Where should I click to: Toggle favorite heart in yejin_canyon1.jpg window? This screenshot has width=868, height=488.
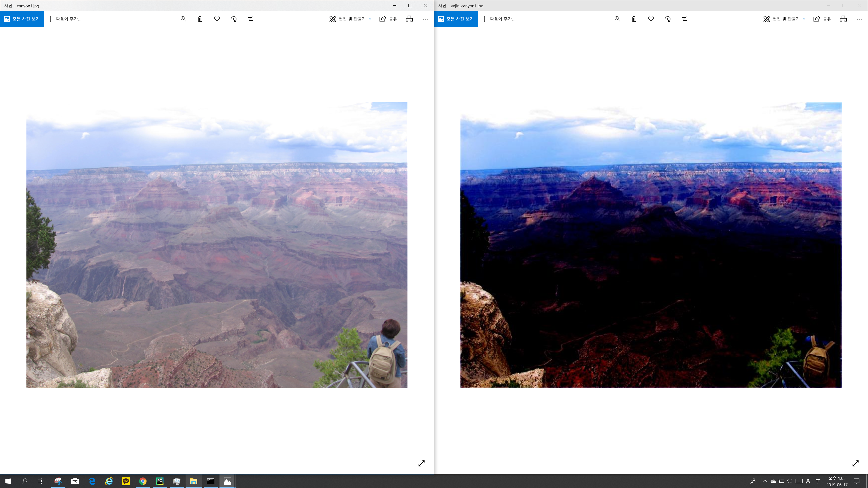point(651,19)
